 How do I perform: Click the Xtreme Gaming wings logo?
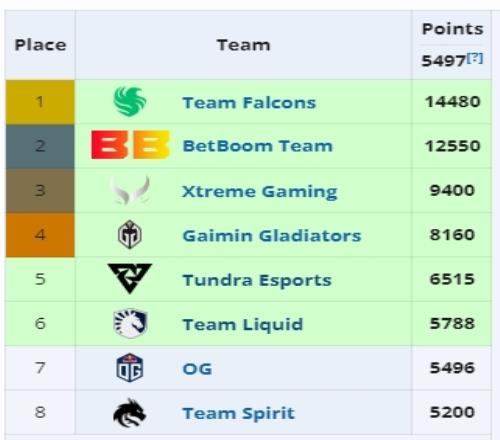(x=130, y=190)
